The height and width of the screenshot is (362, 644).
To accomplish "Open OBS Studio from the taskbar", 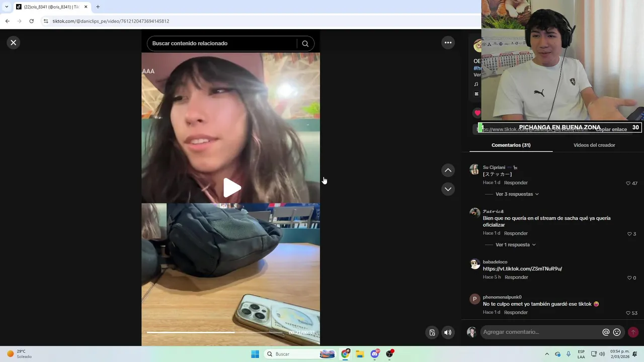I will [x=389, y=354].
